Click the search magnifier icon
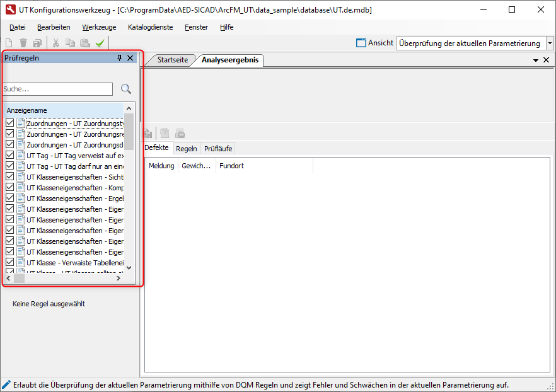This screenshot has height=392, width=556. coord(126,89)
